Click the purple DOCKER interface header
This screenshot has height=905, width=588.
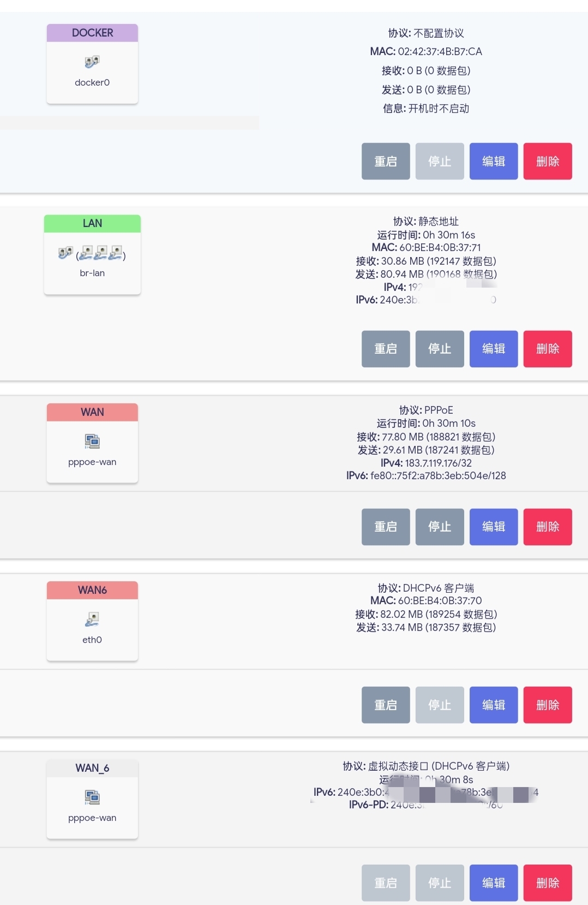[x=92, y=33]
